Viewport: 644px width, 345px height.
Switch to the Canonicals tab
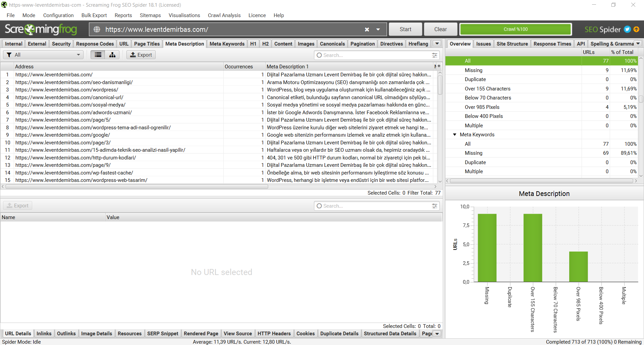tap(332, 44)
